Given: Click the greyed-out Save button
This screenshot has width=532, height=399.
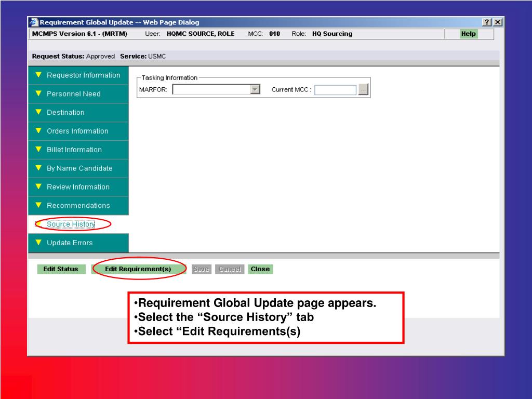Looking at the screenshot, I should [201, 269].
